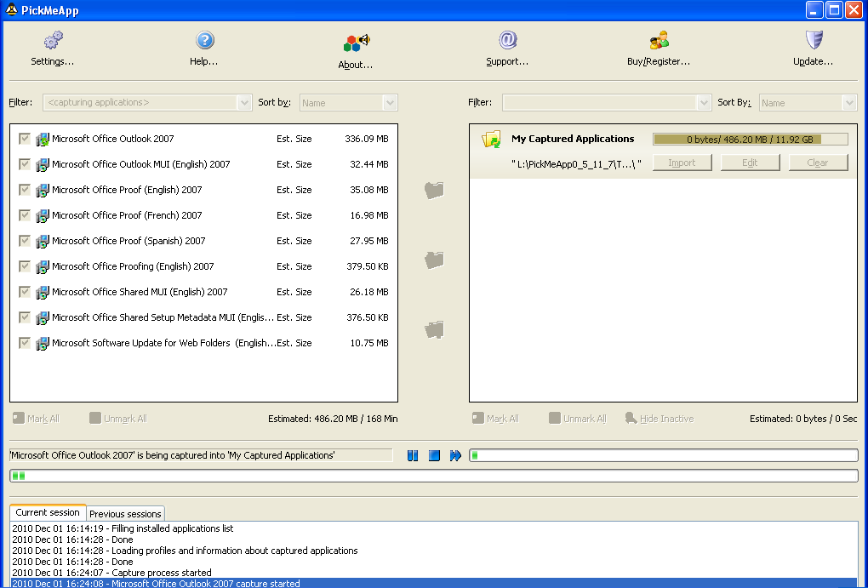Click Office Proof (Spanish) 2007 app icon

click(43, 242)
